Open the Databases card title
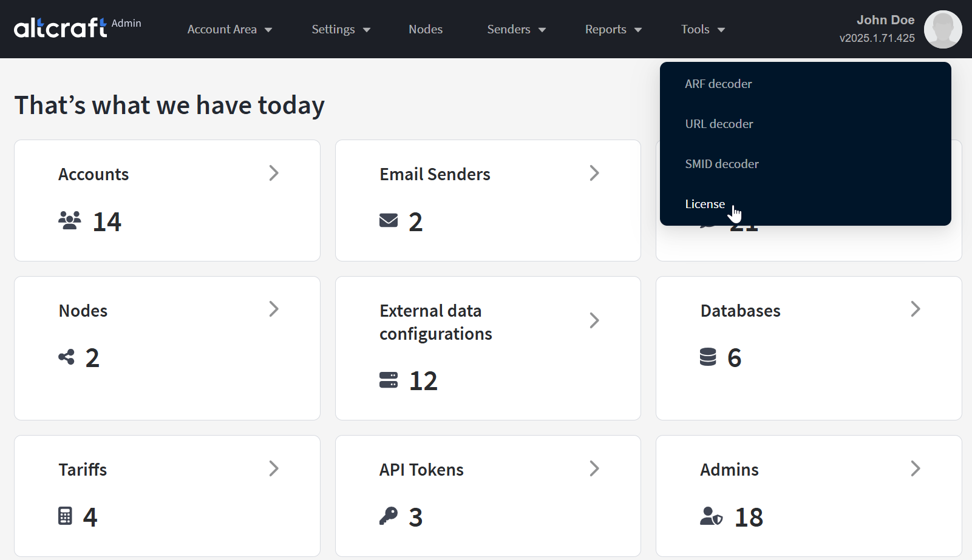Screen dimensions: 972x560 (x=740, y=311)
